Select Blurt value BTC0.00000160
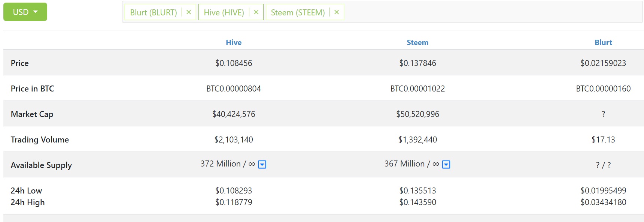The width and height of the screenshot is (644, 222). pyautogui.click(x=603, y=88)
